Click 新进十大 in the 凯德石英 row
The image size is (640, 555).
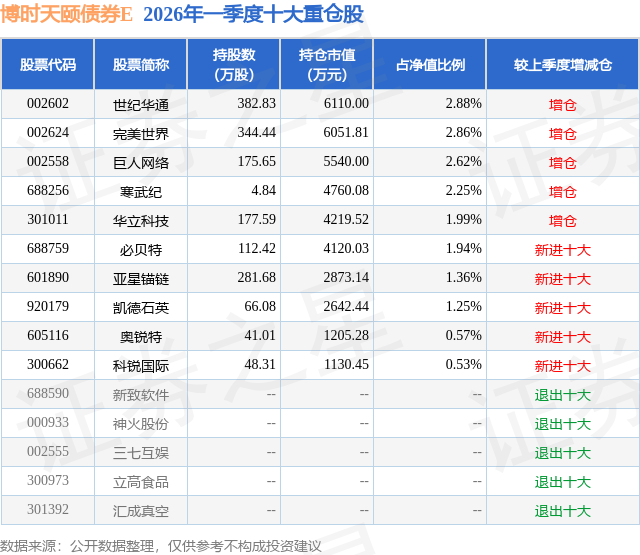tap(563, 308)
